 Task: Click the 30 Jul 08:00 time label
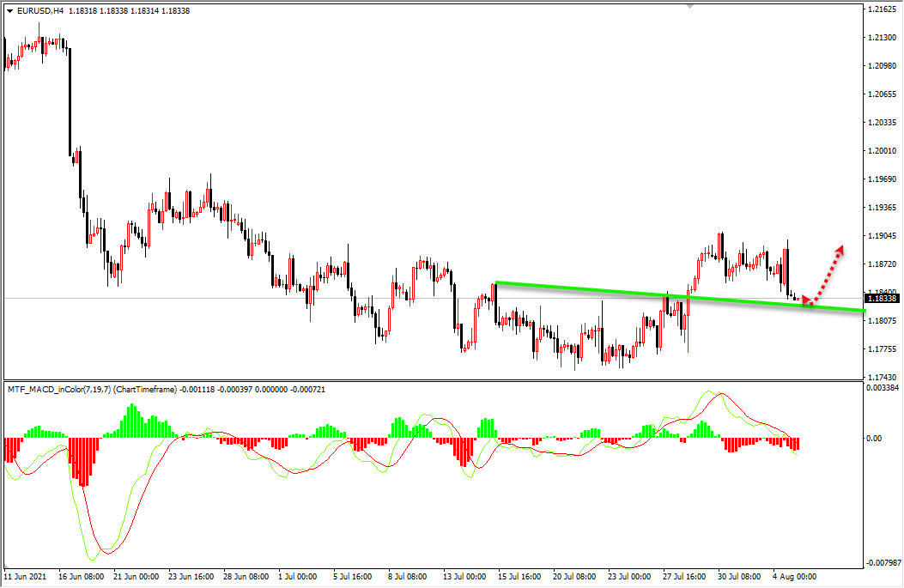pos(740,577)
